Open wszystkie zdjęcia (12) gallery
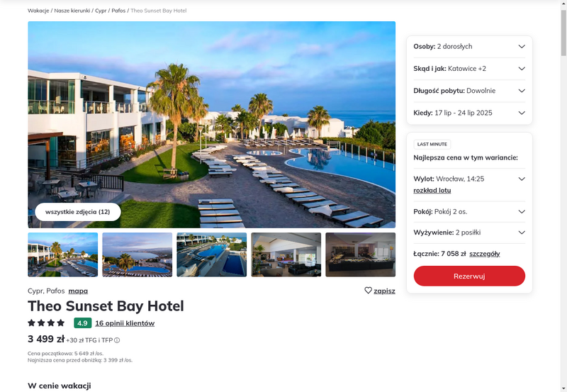567x392 pixels. [78, 212]
